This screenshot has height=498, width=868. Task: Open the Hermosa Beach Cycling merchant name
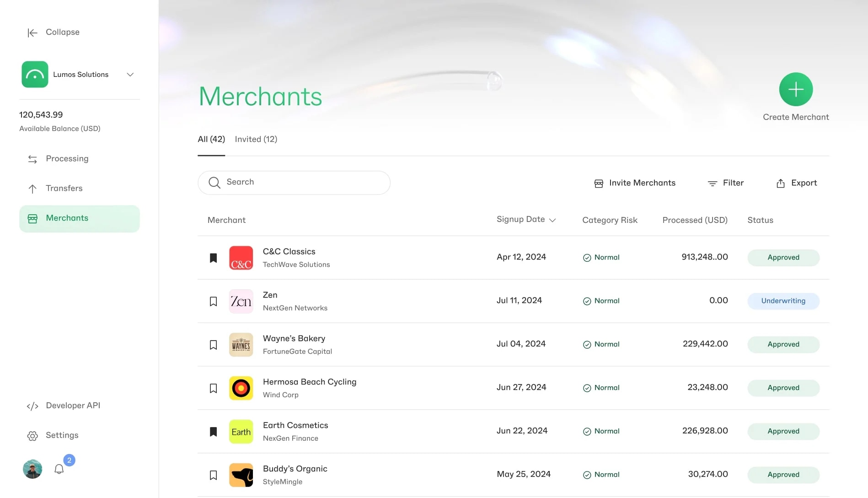310,382
